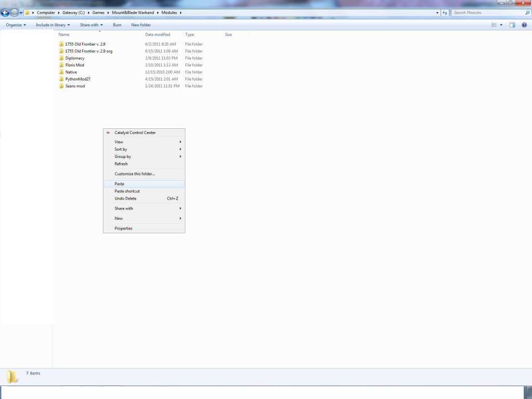Image resolution: width=532 pixels, height=399 pixels.
Task: Click the Burn toolbar button
Action: [x=117, y=25]
